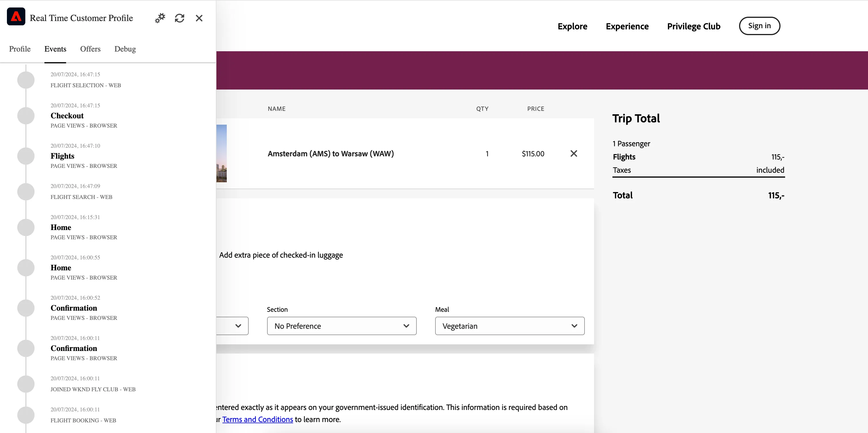Open the settings gears icon in profile panel

[160, 18]
